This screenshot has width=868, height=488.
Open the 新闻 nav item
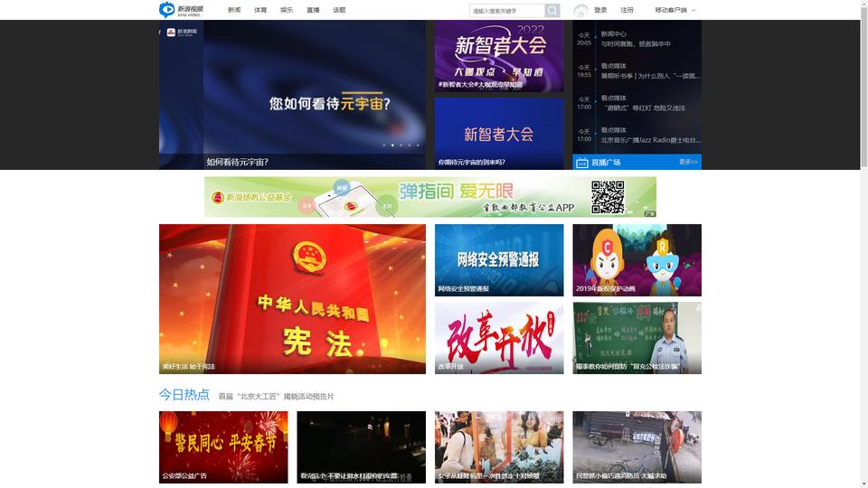pos(234,10)
